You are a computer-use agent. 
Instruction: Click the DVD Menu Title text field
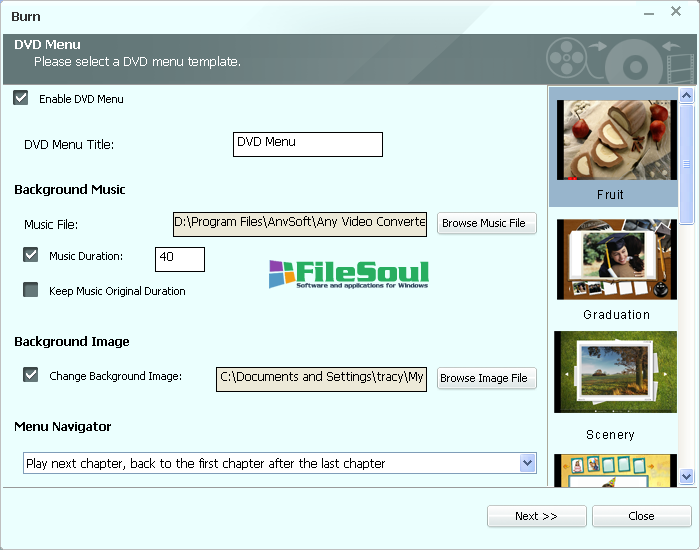[x=307, y=144]
